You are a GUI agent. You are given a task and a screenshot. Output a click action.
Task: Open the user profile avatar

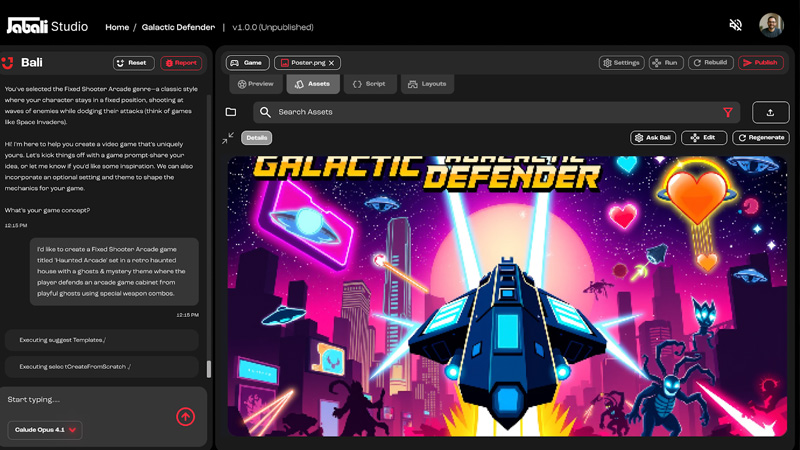click(771, 25)
